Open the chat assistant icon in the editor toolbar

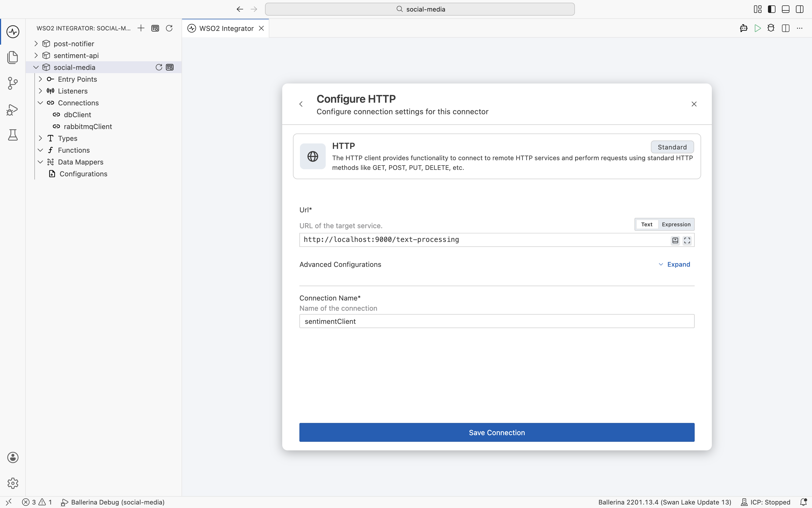744,28
